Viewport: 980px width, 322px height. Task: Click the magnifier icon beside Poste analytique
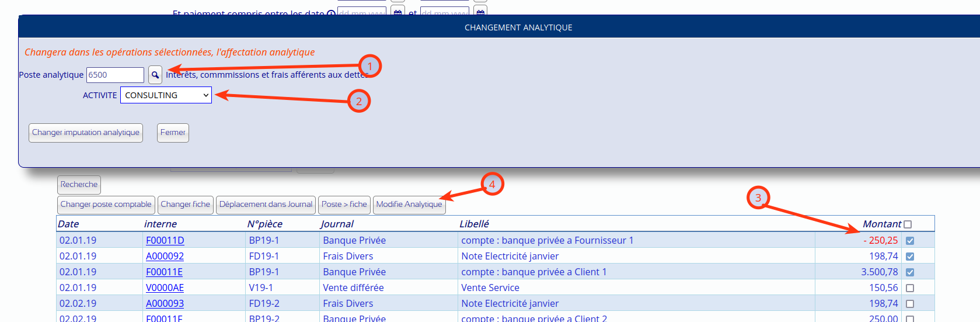(155, 75)
